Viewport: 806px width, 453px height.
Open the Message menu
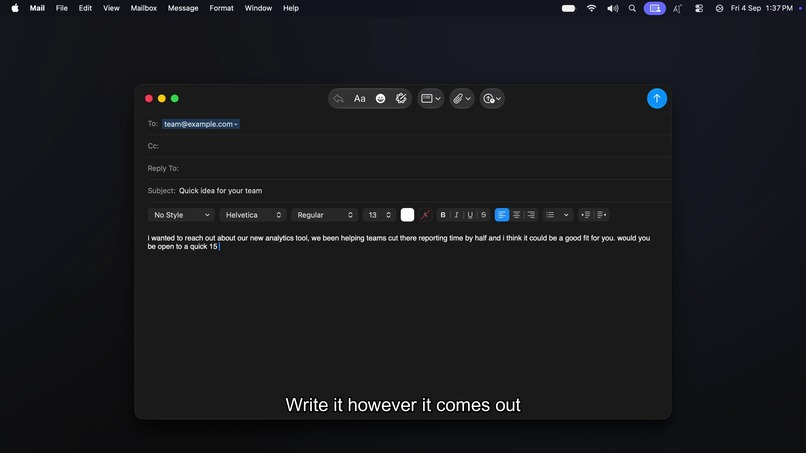[183, 8]
